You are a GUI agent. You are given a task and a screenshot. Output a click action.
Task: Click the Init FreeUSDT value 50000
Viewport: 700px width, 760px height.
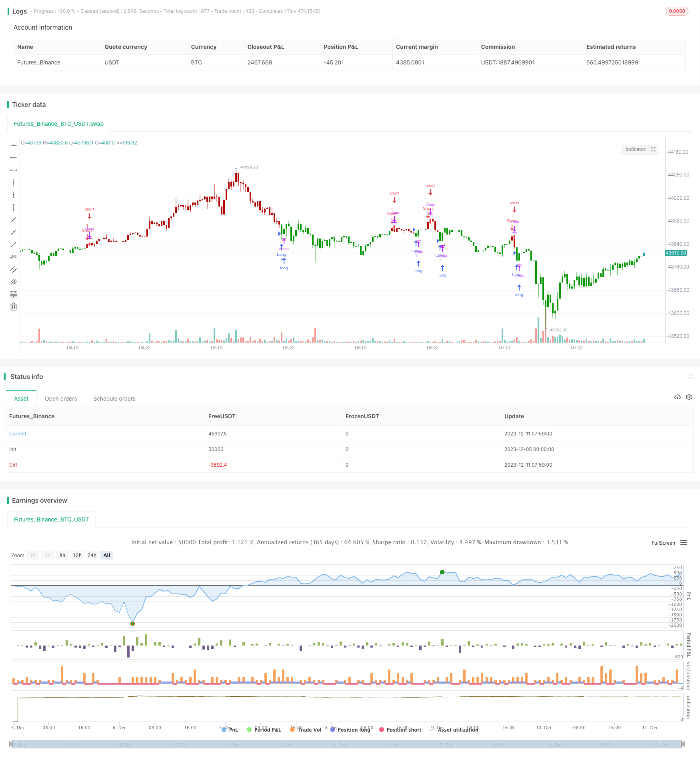[216, 449]
